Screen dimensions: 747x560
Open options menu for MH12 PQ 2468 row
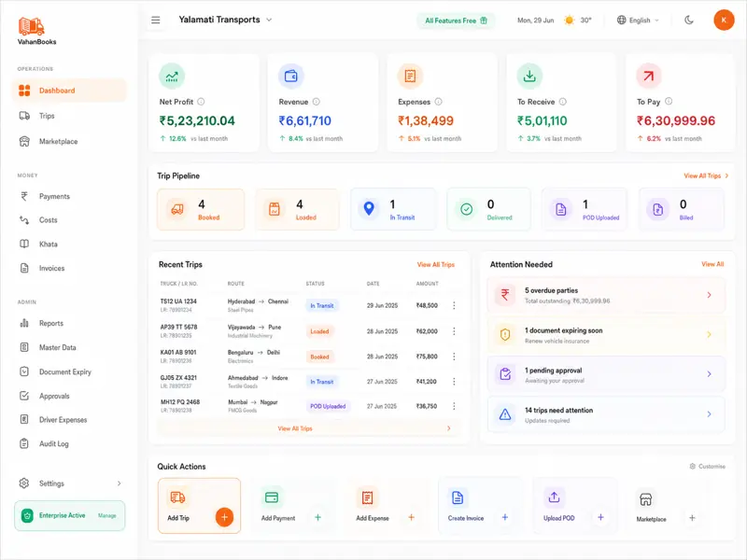[x=454, y=406]
